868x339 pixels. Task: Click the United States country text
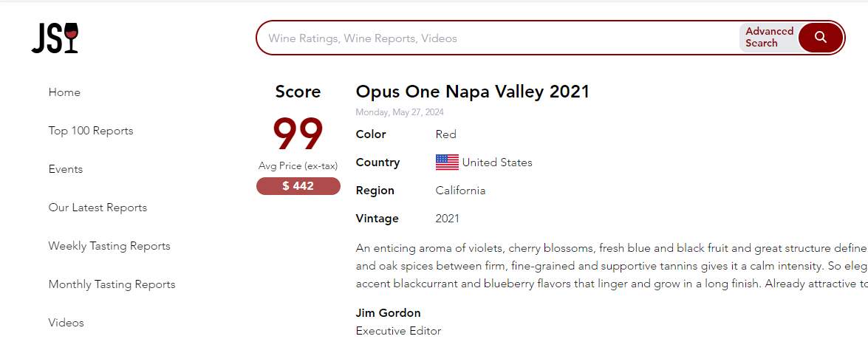497,162
